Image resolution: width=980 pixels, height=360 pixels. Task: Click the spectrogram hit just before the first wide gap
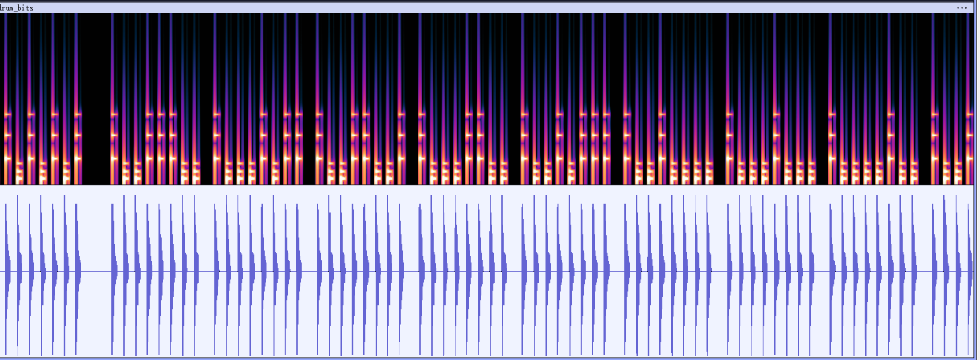[x=78, y=132]
